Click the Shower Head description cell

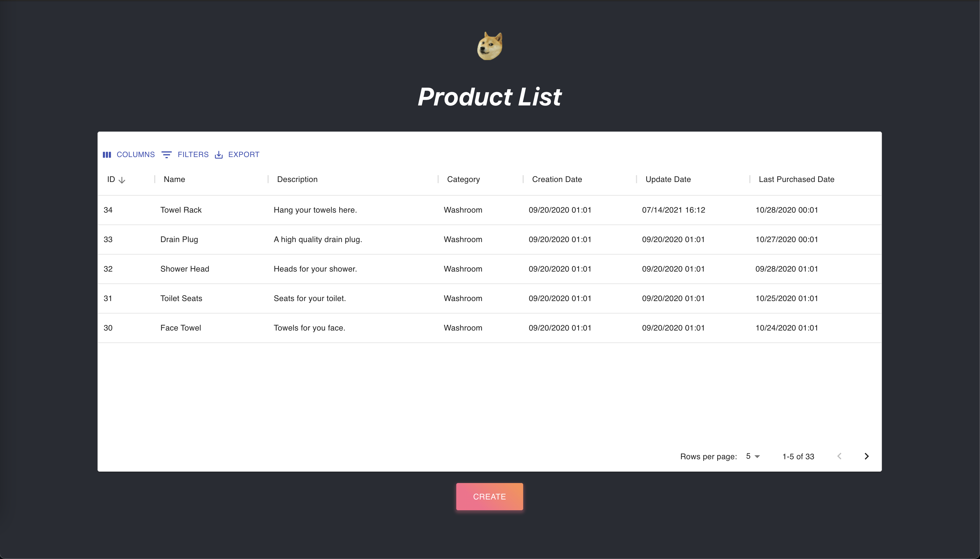pyautogui.click(x=315, y=269)
